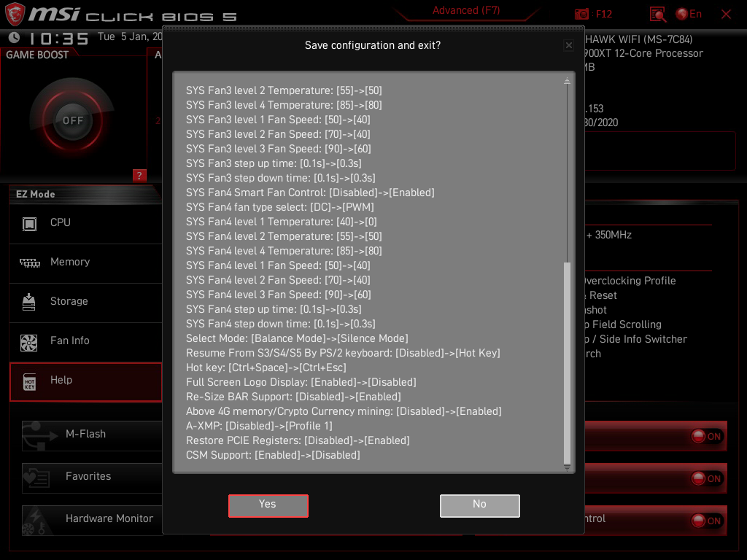The height and width of the screenshot is (560, 747).
Task: Click the Overclocking Profile help entry
Action: tap(631, 281)
